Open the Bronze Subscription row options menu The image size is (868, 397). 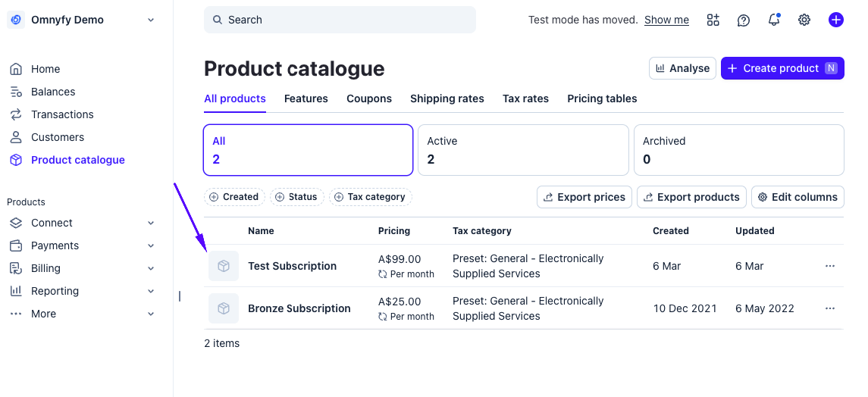830,308
